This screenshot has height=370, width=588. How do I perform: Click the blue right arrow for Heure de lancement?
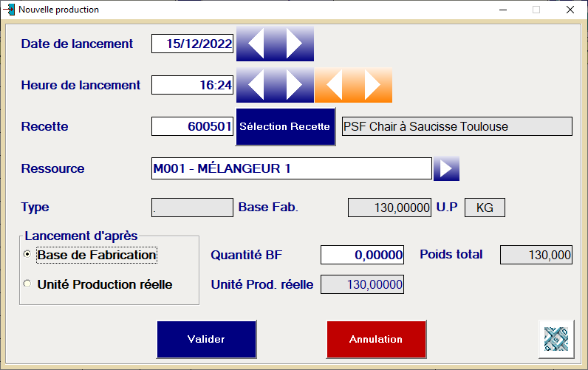pyautogui.click(x=294, y=86)
